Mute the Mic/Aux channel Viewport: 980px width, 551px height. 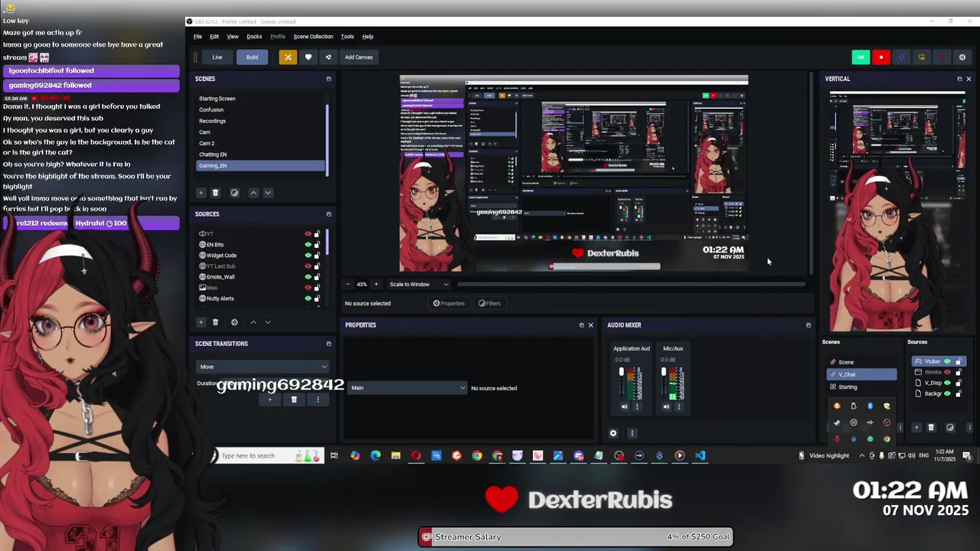pos(666,407)
